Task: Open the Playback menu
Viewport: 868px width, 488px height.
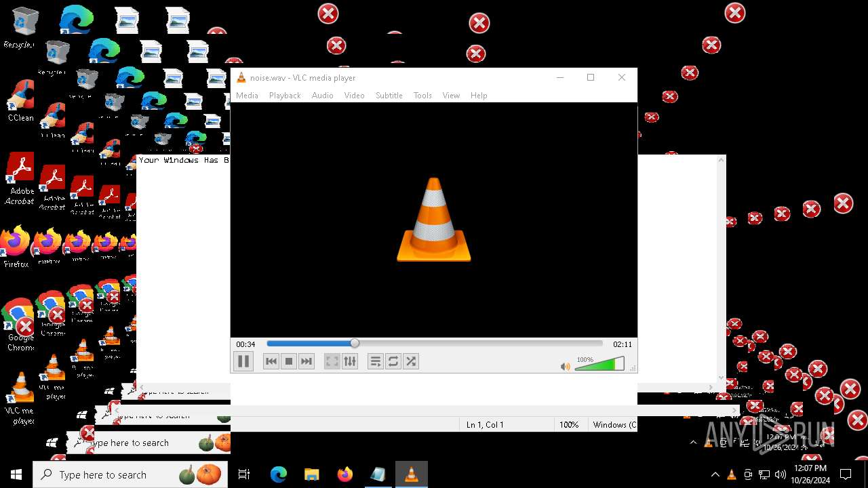Action: 285,96
